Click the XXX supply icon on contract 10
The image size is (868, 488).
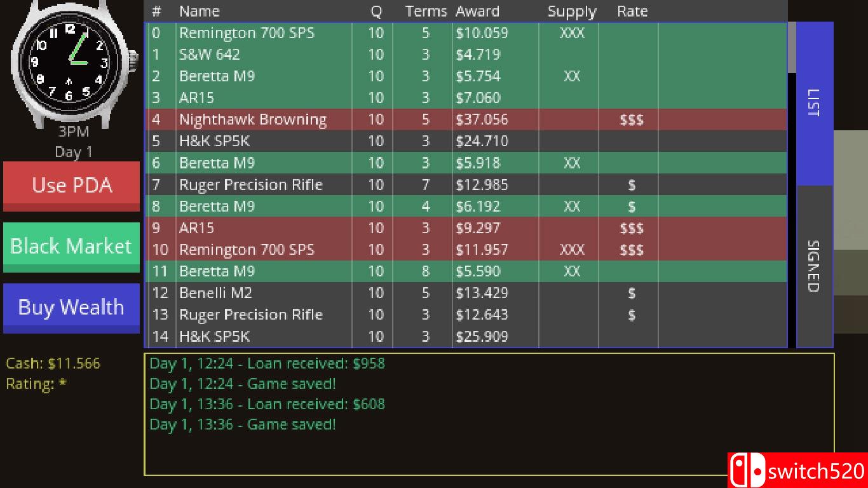[x=572, y=250]
